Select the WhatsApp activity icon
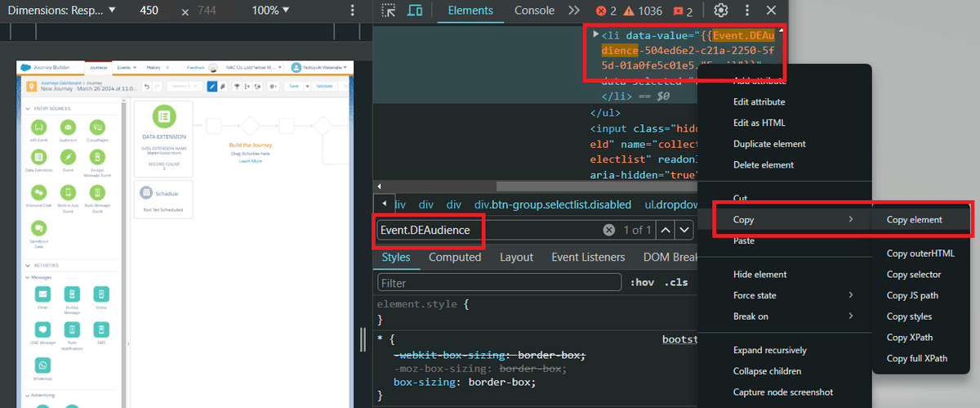 point(43,365)
